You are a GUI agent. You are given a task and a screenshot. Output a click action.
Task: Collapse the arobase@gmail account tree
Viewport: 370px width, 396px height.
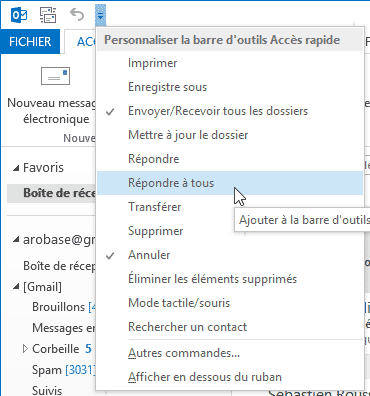point(16,239)
